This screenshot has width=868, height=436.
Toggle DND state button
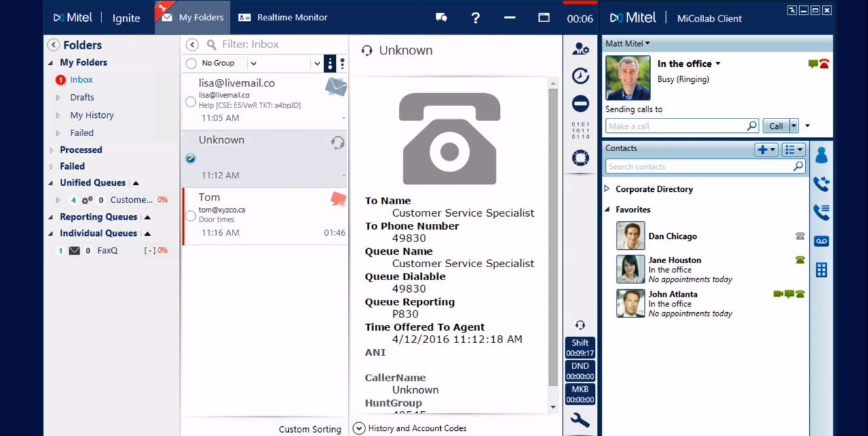pos(580,371)
